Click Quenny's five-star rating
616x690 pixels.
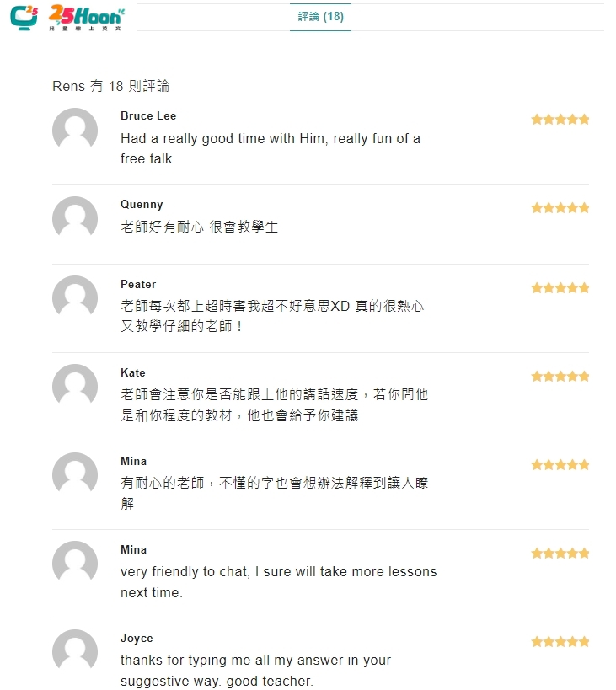[560, 208]
